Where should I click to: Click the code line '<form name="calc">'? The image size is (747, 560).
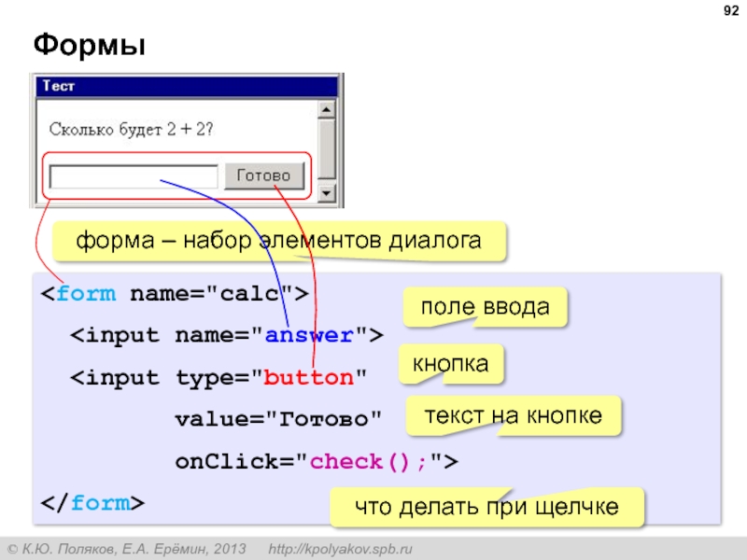[x=175, y=294]
